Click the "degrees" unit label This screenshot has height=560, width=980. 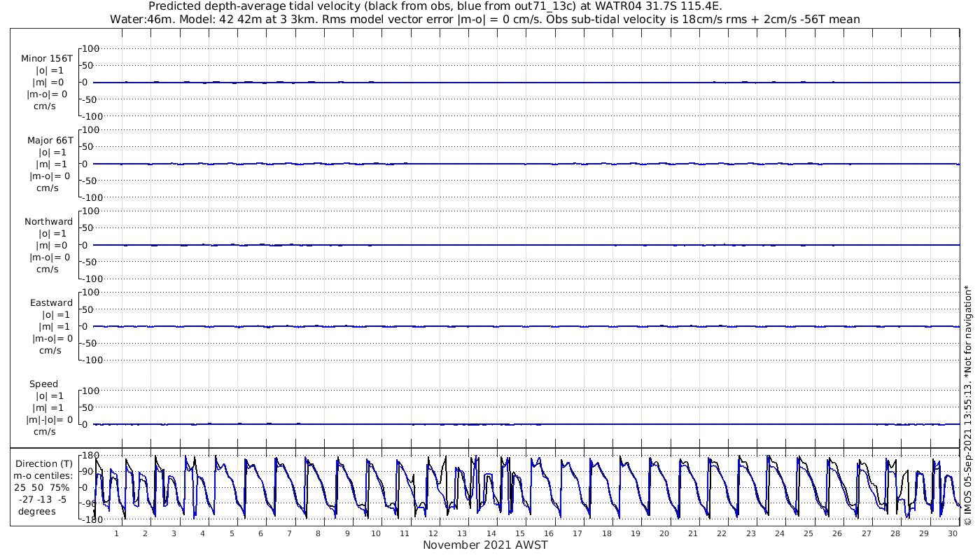(x=37, y=511)
